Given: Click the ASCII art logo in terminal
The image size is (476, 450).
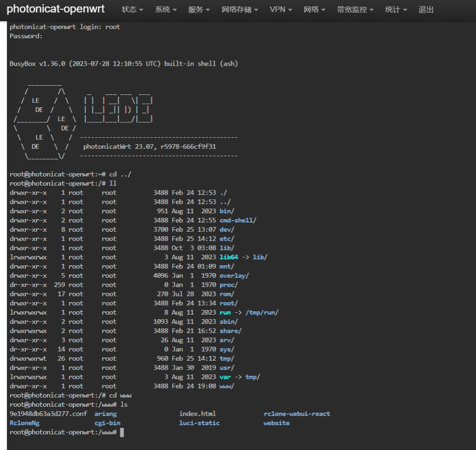Looking at the screenshot, I should [84, 120].
